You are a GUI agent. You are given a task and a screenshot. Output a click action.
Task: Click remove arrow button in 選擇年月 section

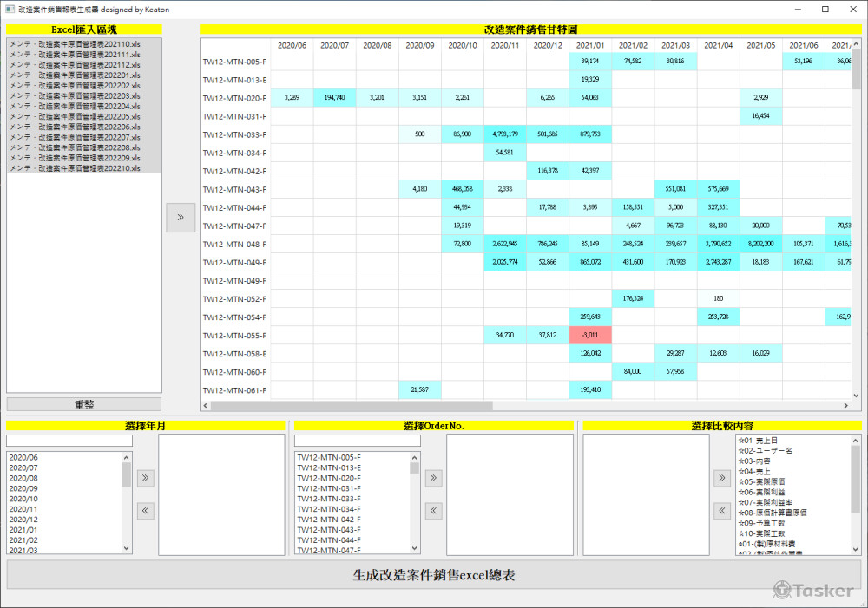pos(146,511)
